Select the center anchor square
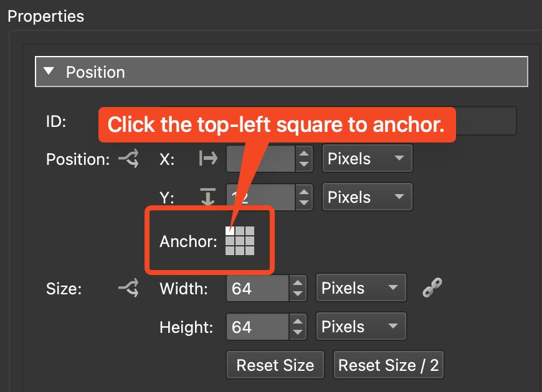The width and height of the screenshot is (542, 392). (x=240, y=241)
